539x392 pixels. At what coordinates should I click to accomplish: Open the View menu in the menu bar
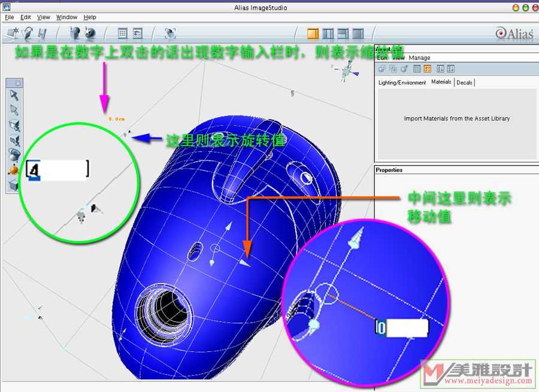(44, 17)
